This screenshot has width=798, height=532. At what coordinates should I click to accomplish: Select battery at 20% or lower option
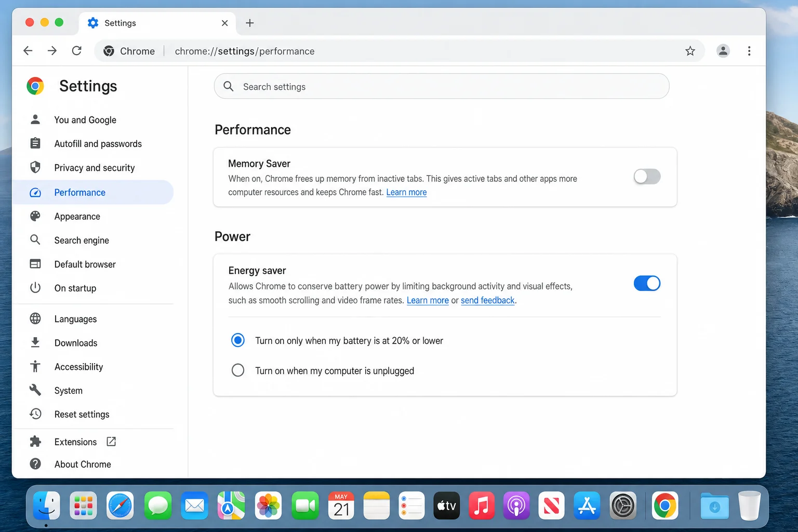coord(238,340)
